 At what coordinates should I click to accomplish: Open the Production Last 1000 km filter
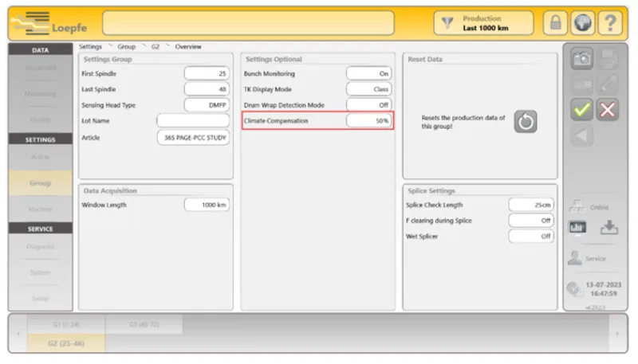point(483,23)
